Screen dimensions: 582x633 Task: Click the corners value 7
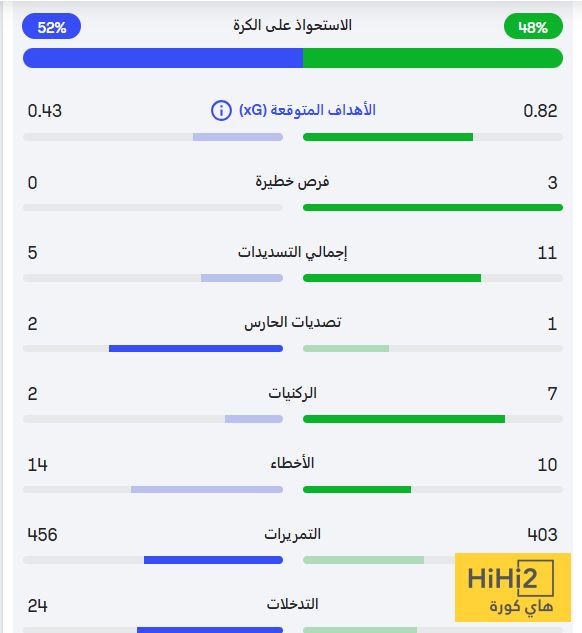(x=553, y=394)
